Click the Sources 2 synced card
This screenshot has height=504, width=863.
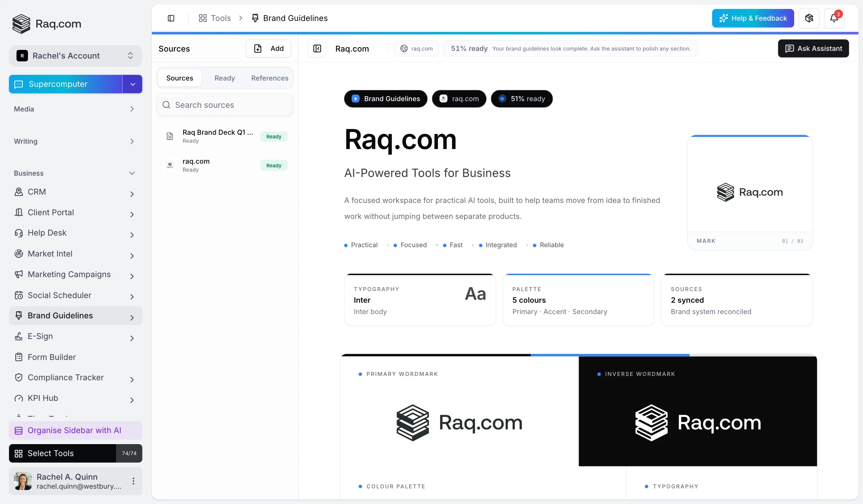point(736,300)
